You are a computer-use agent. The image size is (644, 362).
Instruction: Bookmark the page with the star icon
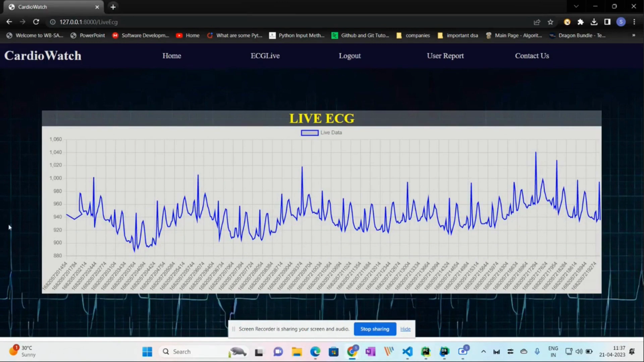[550, 22]
